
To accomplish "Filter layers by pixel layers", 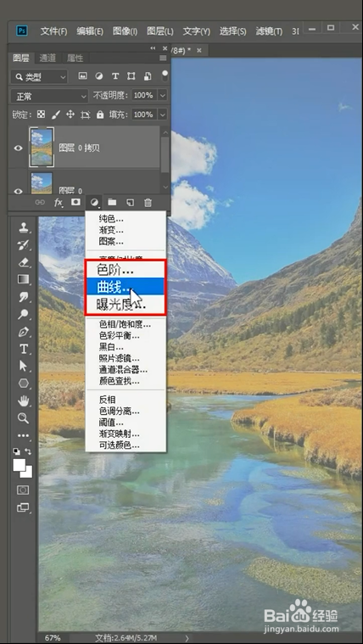I will [83, 76].
